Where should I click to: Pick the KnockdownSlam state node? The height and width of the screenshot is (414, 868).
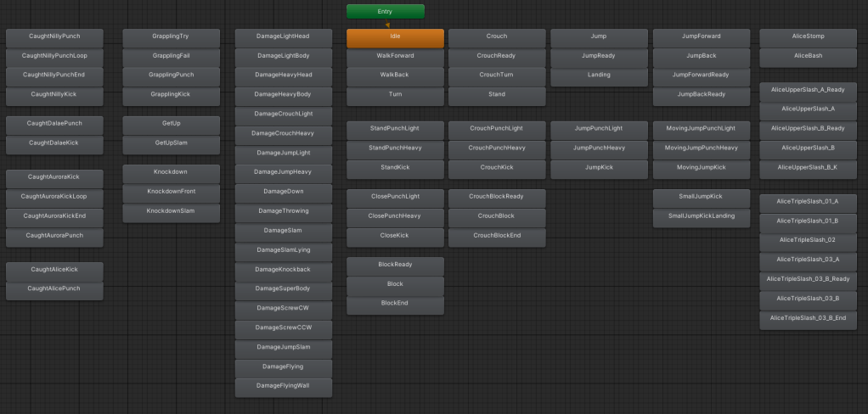[x=171, y=211]
